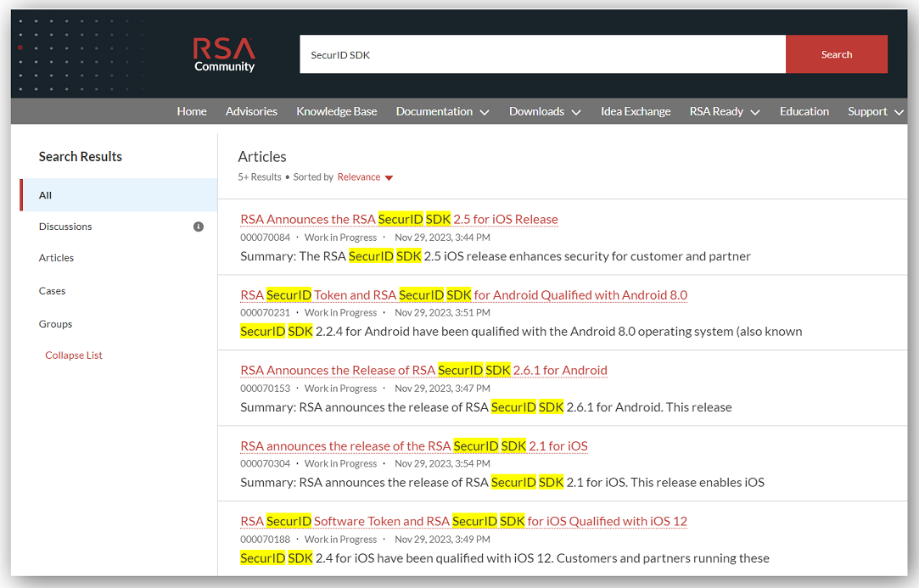
Task: Open the Idea Exchange page
Action: 635,111
